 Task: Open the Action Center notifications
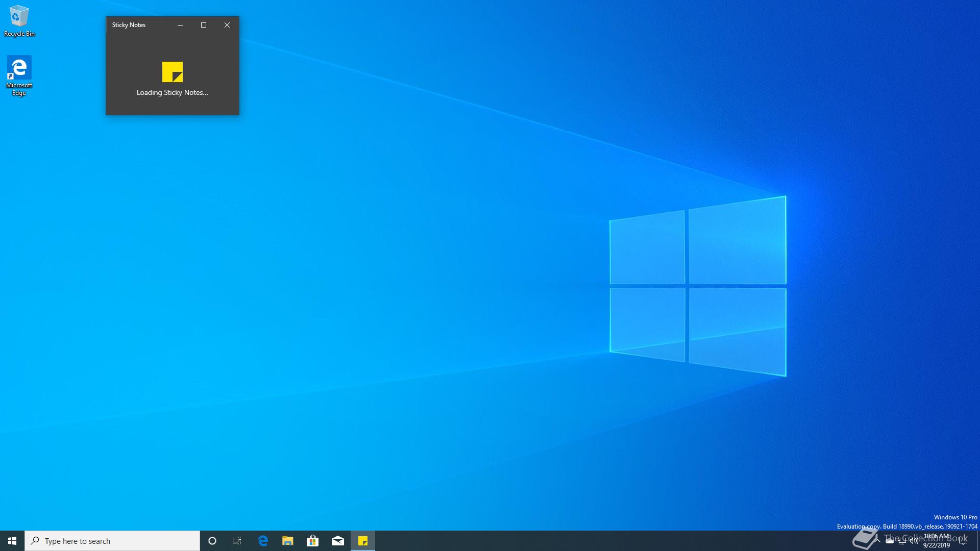tap(963, 541)
